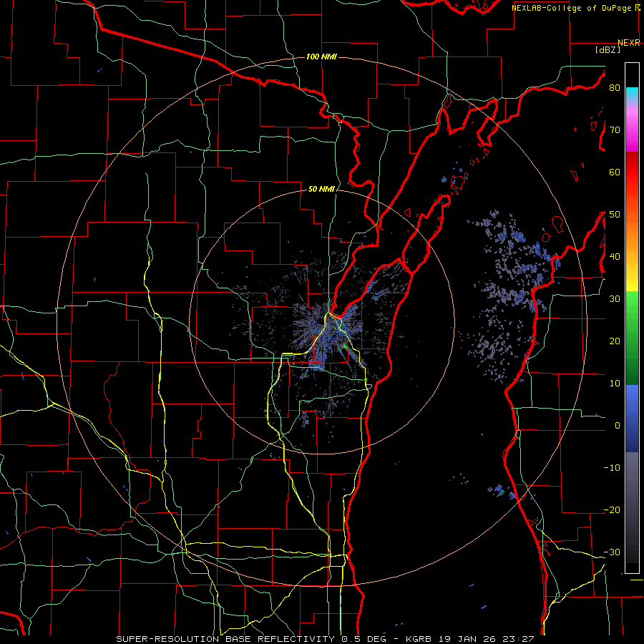Click the 70 value on the dBZ scale
This screenshot has height=644, width=644.
pyautogui.click(x=615, y=130)
